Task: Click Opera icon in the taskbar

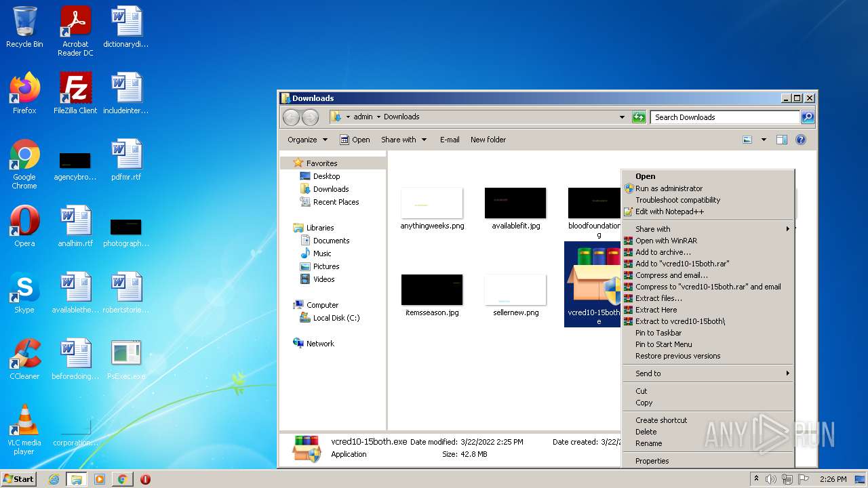Action: tap(145, 479)
